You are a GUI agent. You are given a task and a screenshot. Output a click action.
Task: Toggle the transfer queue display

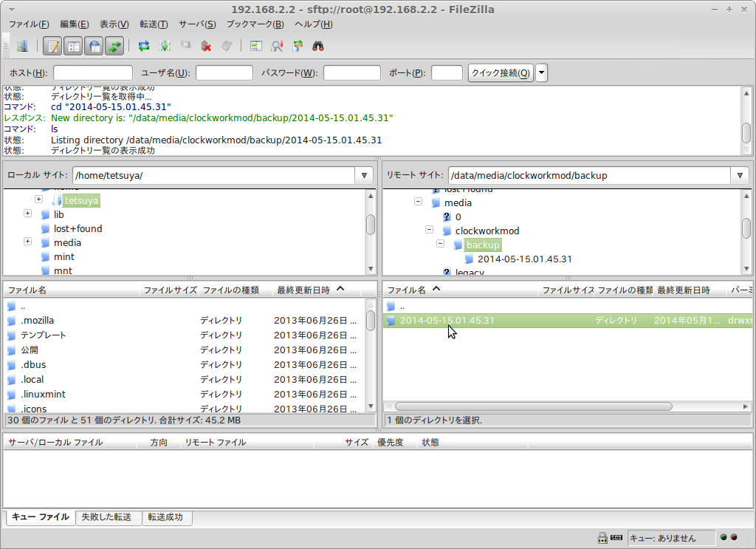(x=114, y=47)
